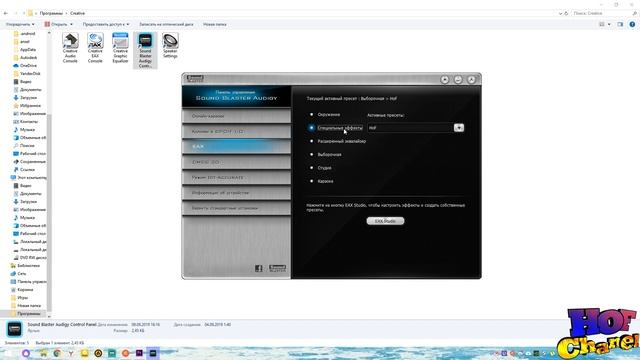The image size is (640, 360).
Task: Click the active Sound Blaster taskbar icon
Action: click(153, 353)
